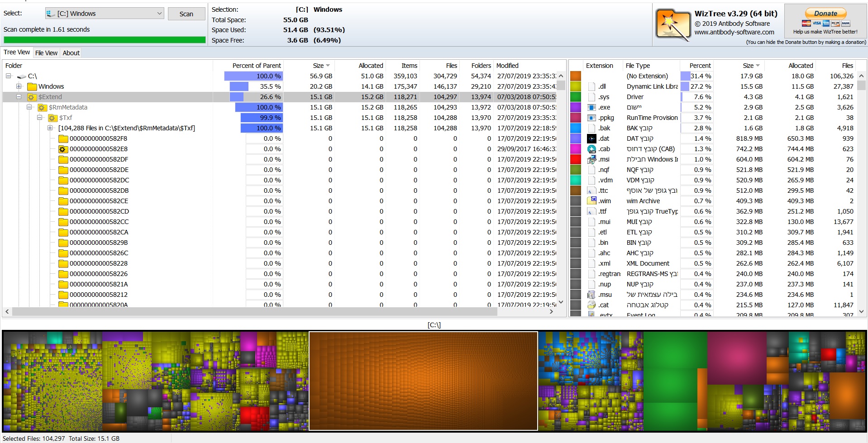Select the large orange block in the treemap
Screen dimensions: 868x443
tap(423, 381)
